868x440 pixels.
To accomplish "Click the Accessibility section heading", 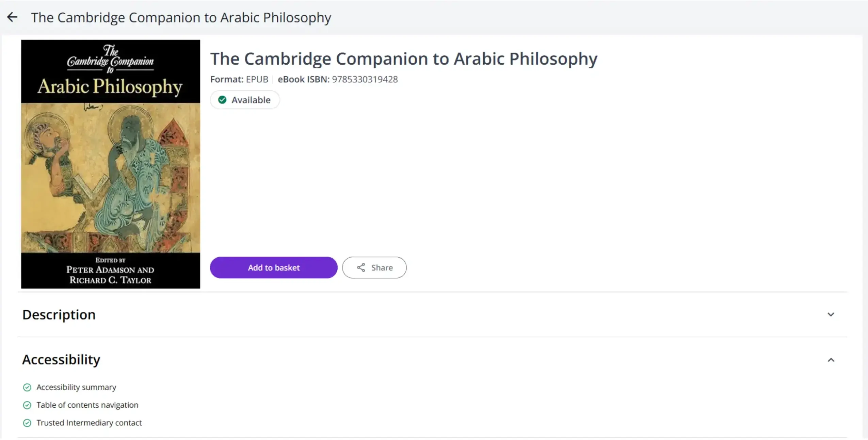I will (61, 359).
